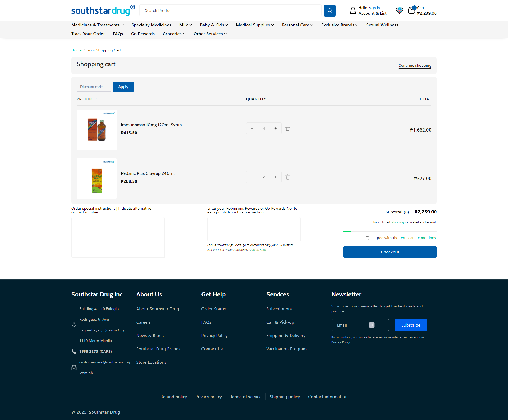Open Track Your Order page
The image size is (508, 420).
pos(88,34)
